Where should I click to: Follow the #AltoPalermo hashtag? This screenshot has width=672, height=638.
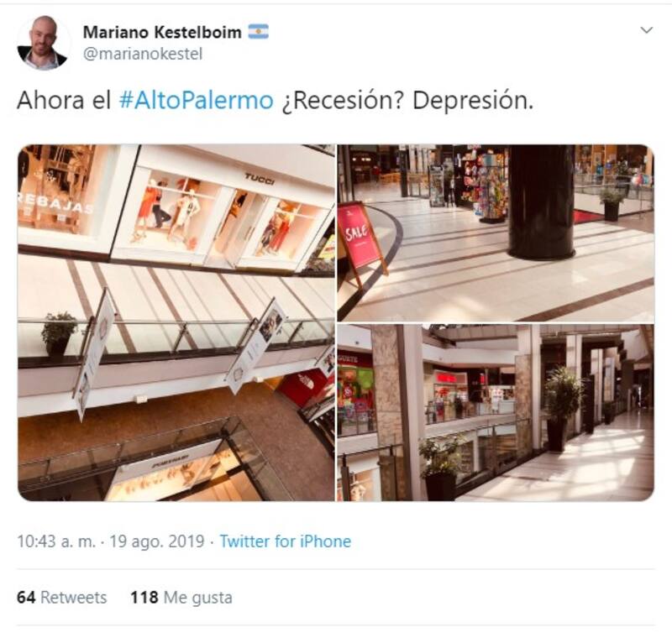[197, 101]
